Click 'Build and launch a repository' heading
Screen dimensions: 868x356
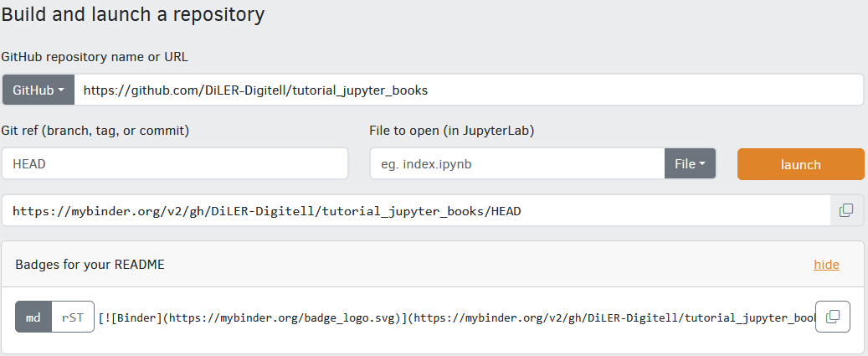click(x=133, y=14)
